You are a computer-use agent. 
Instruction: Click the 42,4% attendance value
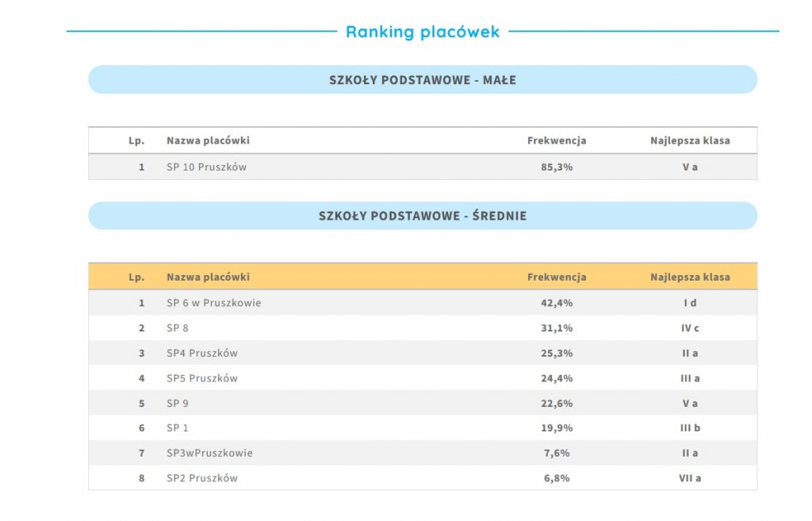coord(557,303)
